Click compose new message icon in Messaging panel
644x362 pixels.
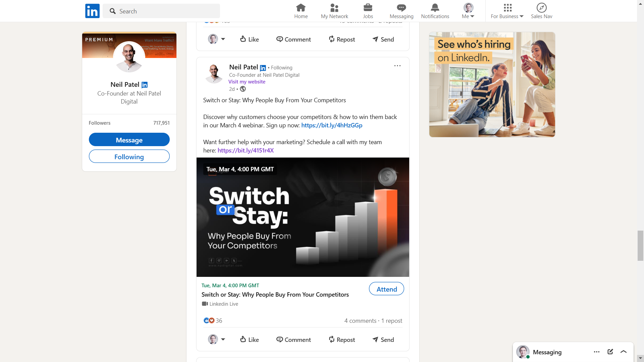[610, 352]
